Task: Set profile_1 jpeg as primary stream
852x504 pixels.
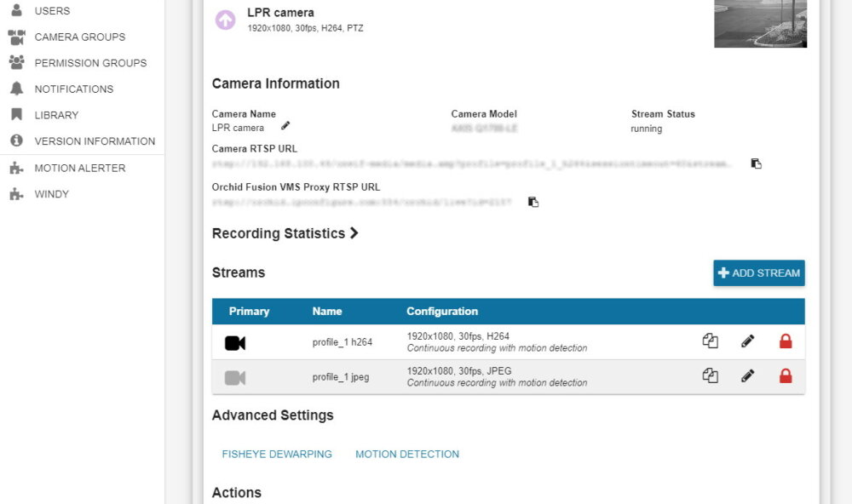Action: 235,377
